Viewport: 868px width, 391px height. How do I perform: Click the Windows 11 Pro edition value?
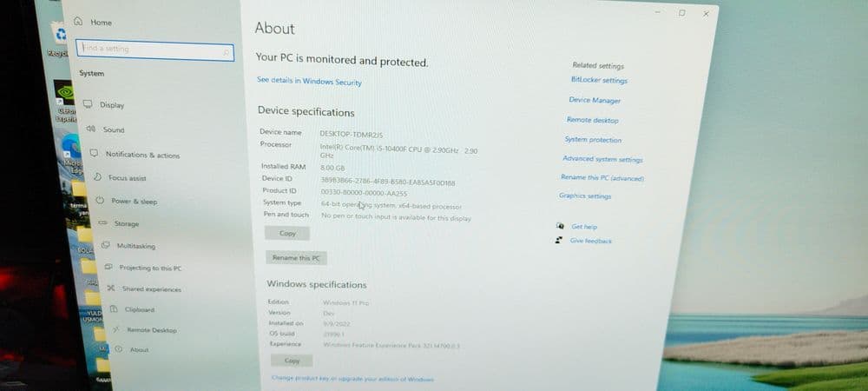pos(346,303)
